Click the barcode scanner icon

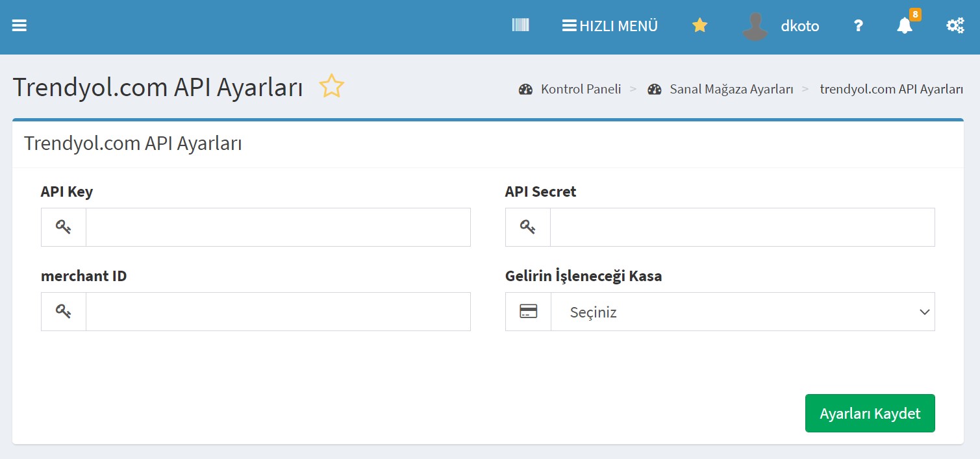tap(520, 25)
